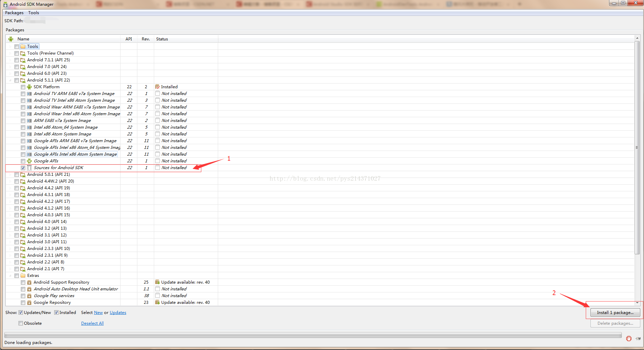Check the Intel x86 Atom System Image checkbox
The image size is (644, 350).
click(x=23, y=134)
